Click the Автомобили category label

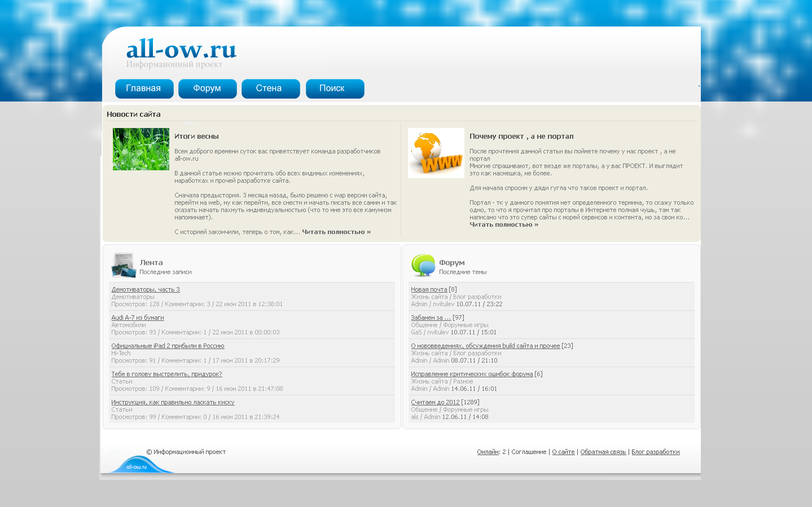click(x=129, y=325)
